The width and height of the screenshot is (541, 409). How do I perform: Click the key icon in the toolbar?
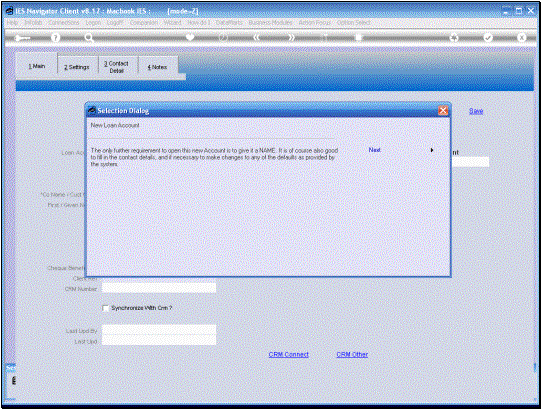23,38
